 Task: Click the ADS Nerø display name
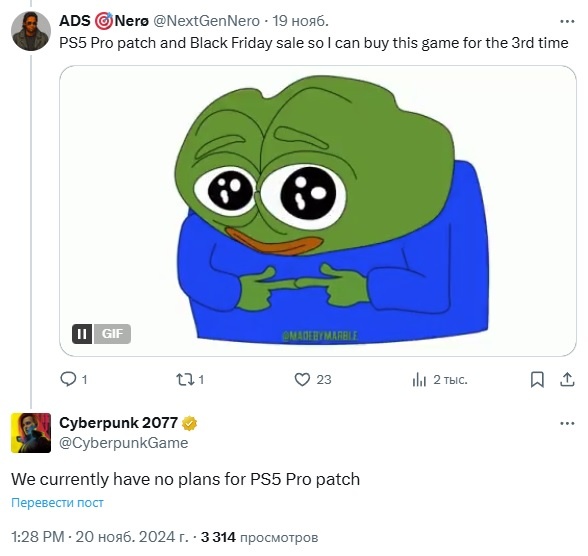(104, 21)
